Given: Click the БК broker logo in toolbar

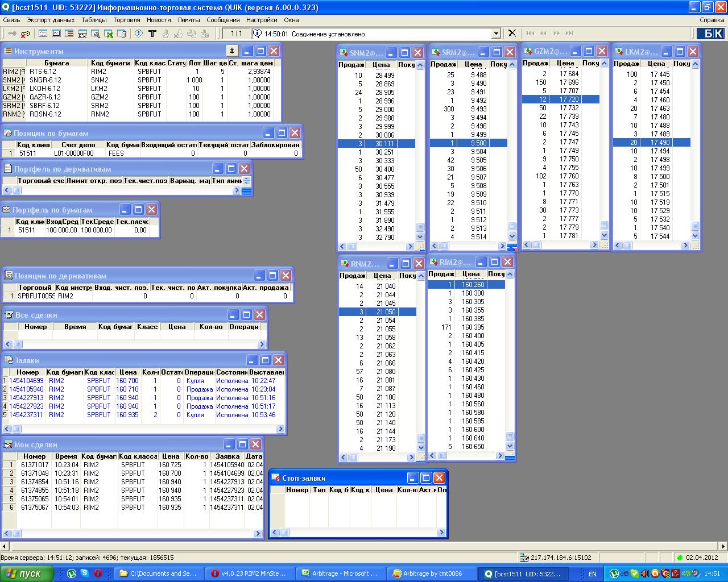Looking at the screenshot, I should 711,34.
